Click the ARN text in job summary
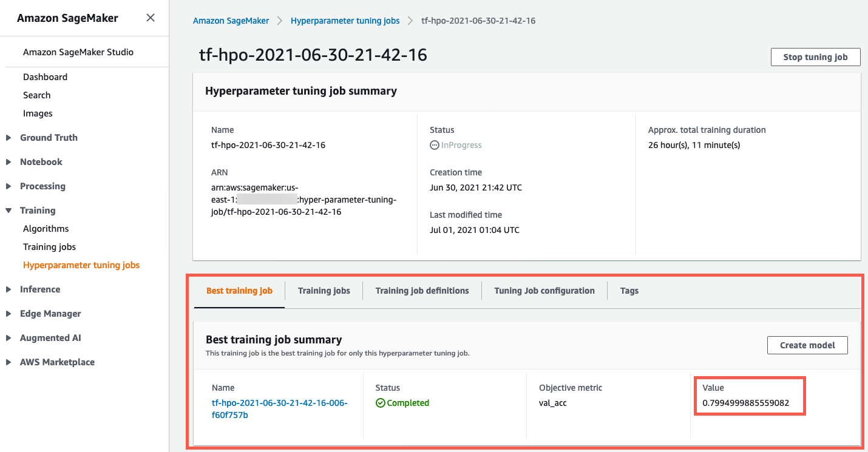868x452 pixels. click(x=303, y=200)
